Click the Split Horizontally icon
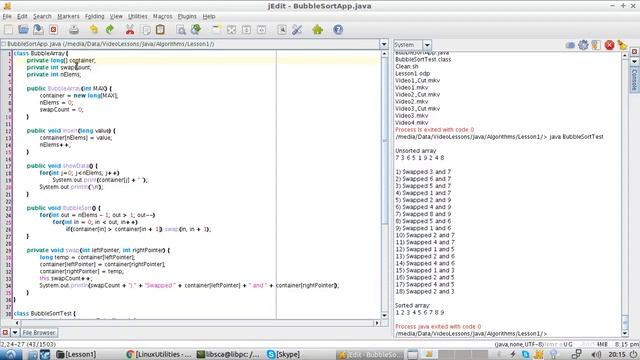640x360 pixels. click(x=247, y=29)
